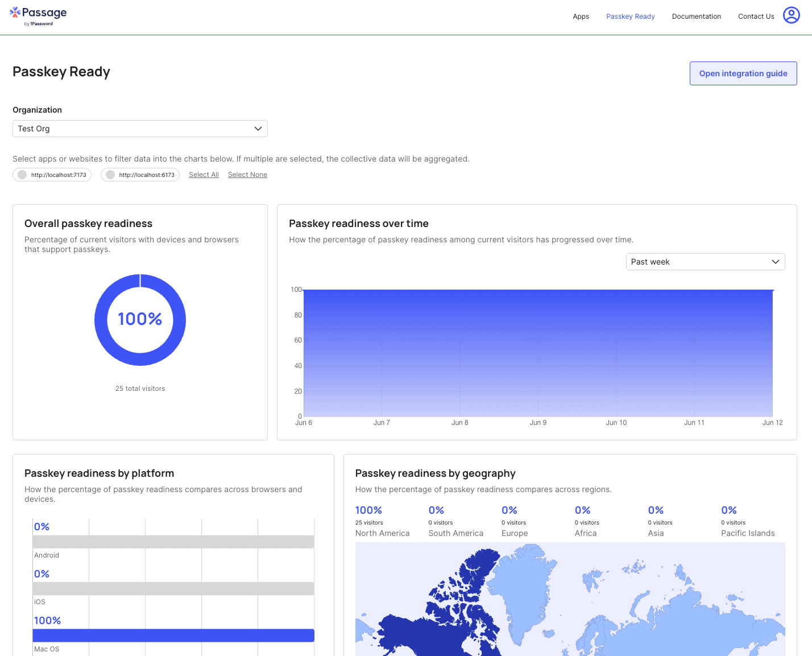812x656 pixels.
Task: Click the Mac OS readiness bar
Action: (173, 635)
